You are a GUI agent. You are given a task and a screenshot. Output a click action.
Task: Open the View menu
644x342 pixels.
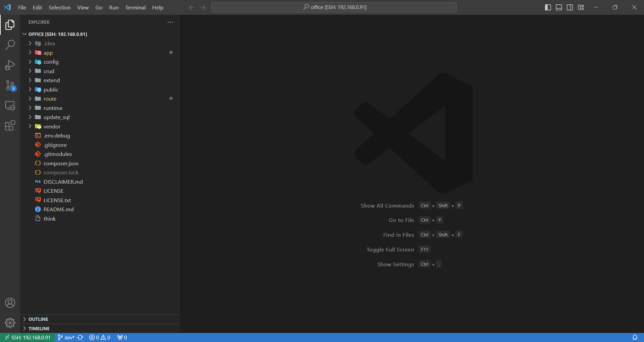point(83,7)
